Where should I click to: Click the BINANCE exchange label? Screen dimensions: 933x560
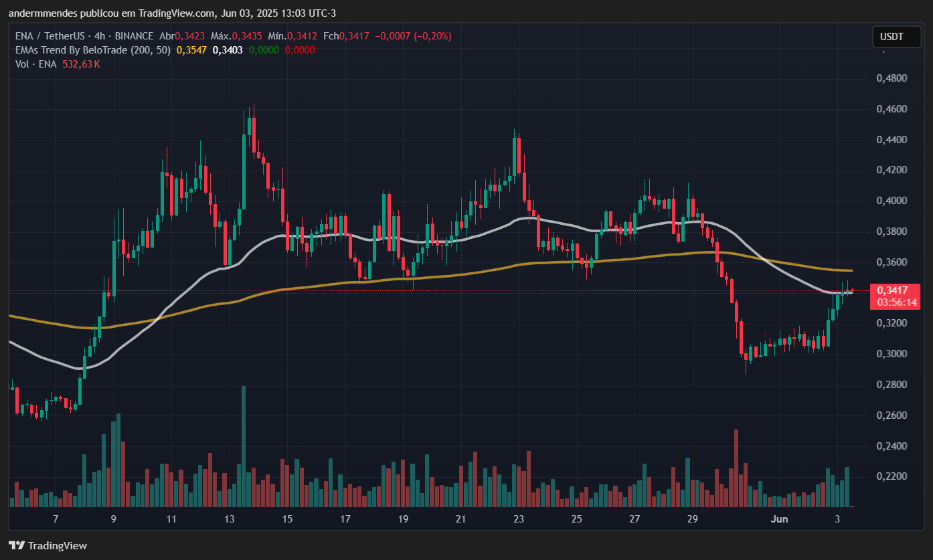pyautogui.click(x=133, y=36)
